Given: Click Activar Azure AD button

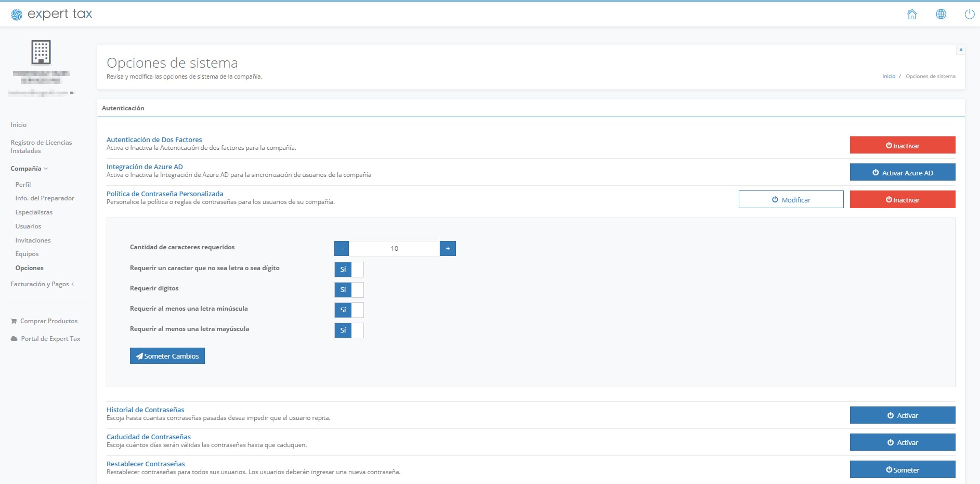Looking at the screenshot, I should click(x=903, y=172).
